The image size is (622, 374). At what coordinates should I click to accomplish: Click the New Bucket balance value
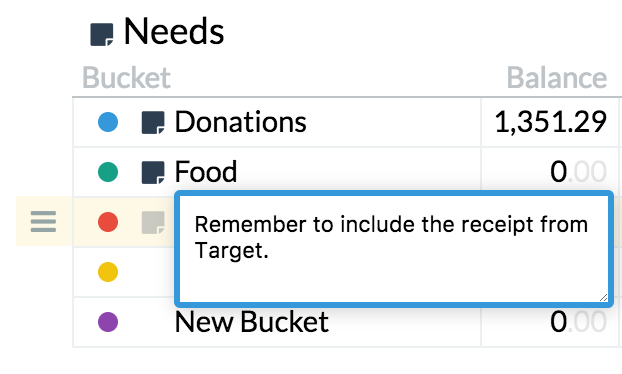click(578, 322)
